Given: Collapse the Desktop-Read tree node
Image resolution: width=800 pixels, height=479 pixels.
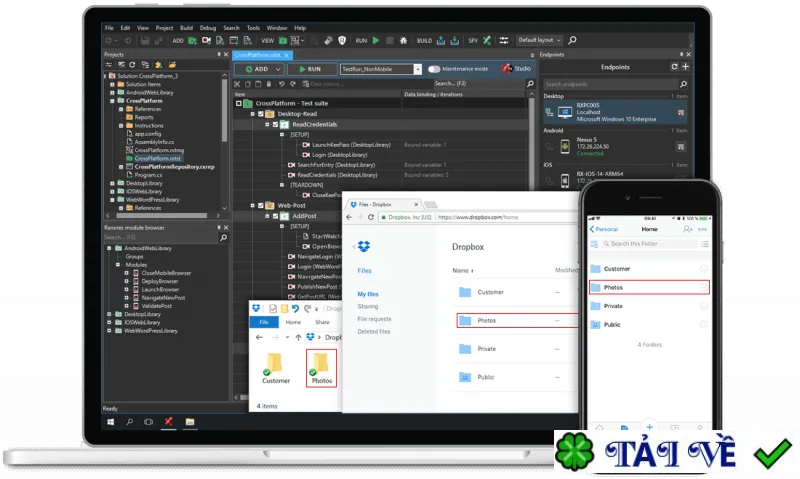Looking at the screenshot, I should click(x=253, y=114).
